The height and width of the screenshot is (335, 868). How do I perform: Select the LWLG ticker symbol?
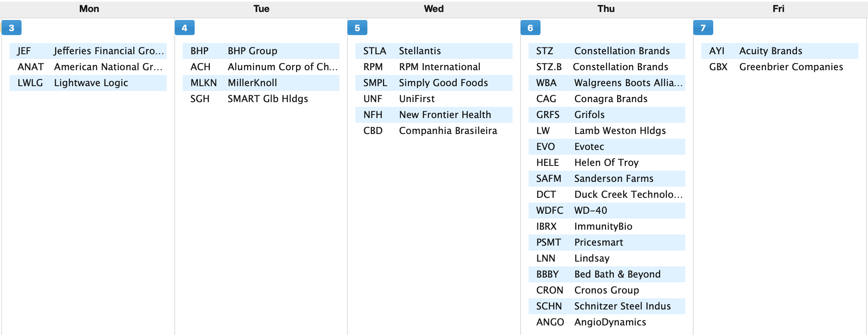click(30, 83)
